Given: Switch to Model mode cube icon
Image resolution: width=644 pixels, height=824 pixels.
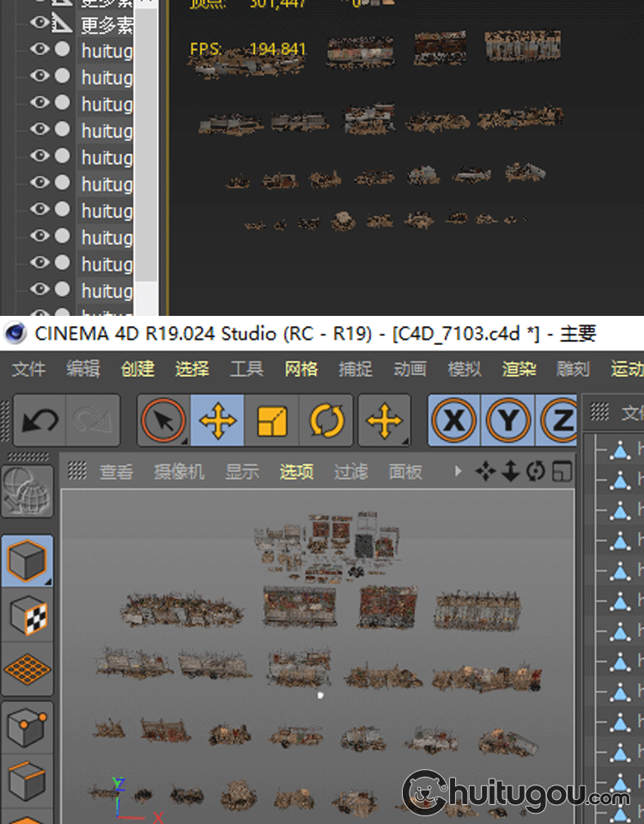Looking at the screenshot, I should tap(27, 561).
